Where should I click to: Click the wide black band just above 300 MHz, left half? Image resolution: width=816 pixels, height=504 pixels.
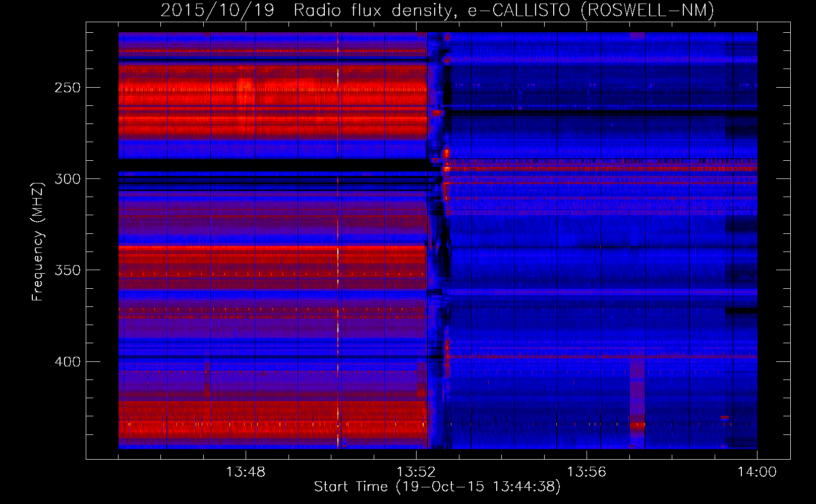click(x=272, y=165)
